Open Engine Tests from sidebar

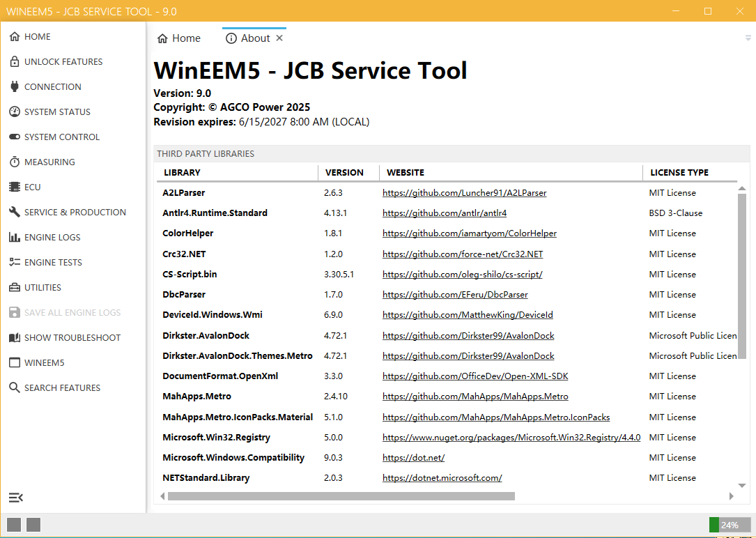coord(53,263)
